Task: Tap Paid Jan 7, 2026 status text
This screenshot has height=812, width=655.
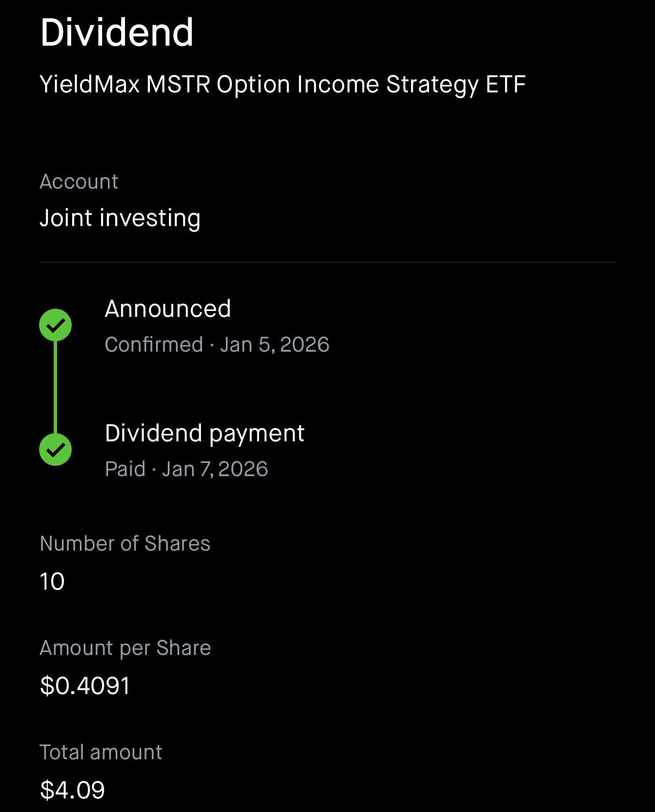Action: pyautogui.click(x=186, y=469)
